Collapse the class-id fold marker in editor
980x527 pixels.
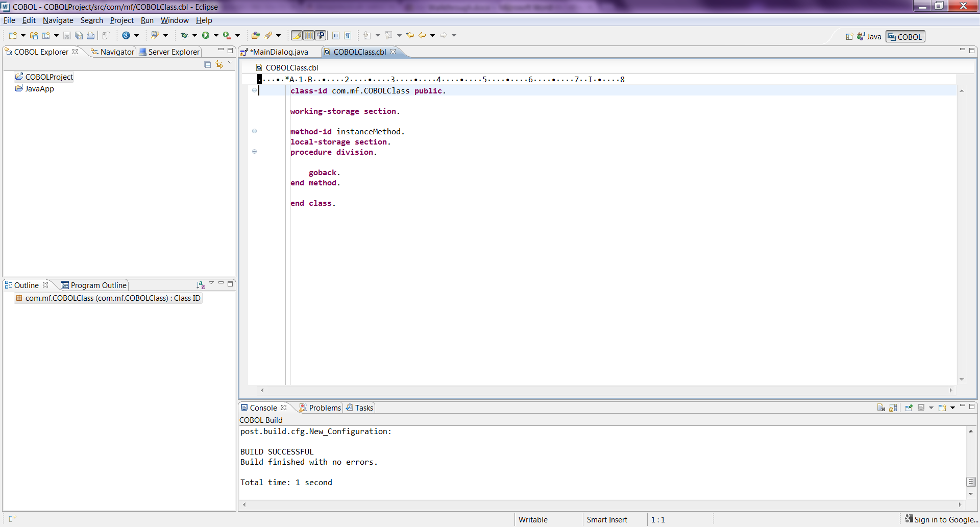tap(254, 90)
